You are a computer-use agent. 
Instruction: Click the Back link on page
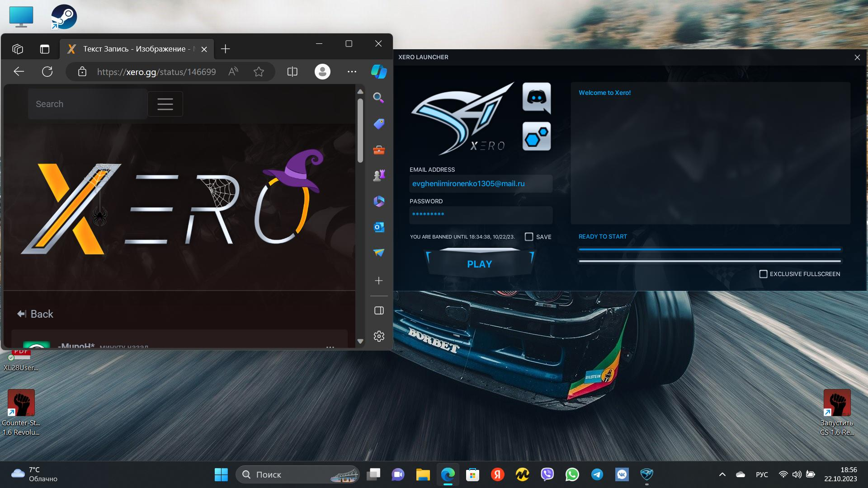pos(35,314)
